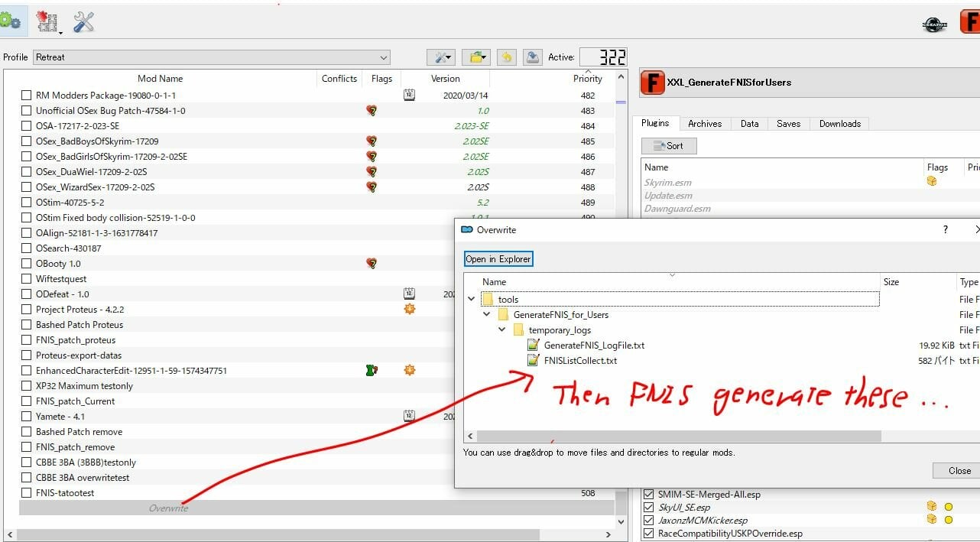
Task: Enable the OAlign-52181 mod checkbox
Action: point(27,233)
